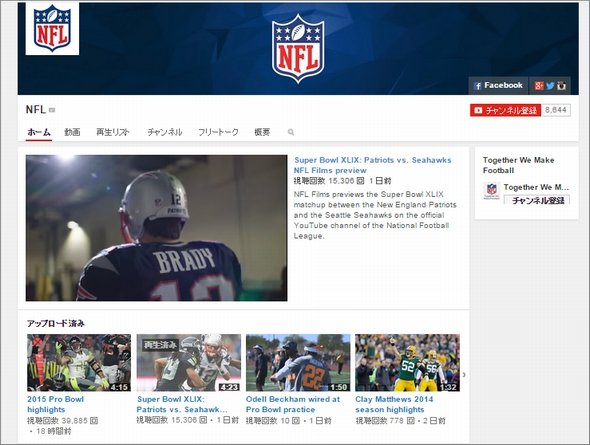View the 概要 tab
590x445 pixels.
point(262,132)
